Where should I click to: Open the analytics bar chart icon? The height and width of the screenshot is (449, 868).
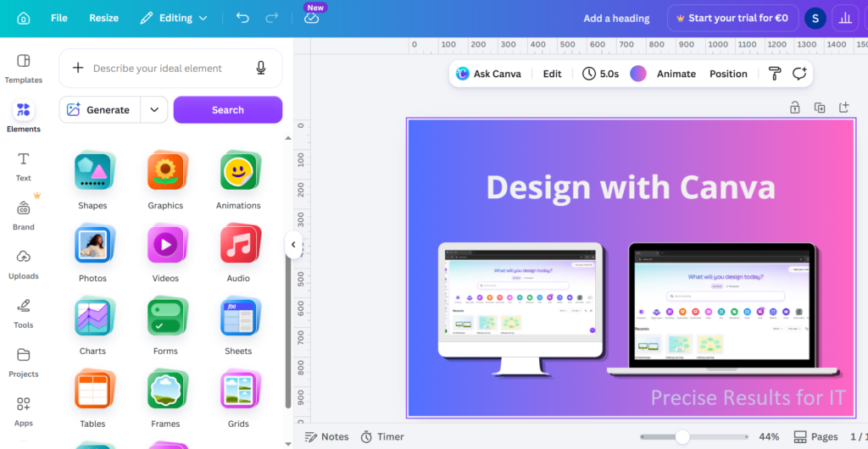845,19
